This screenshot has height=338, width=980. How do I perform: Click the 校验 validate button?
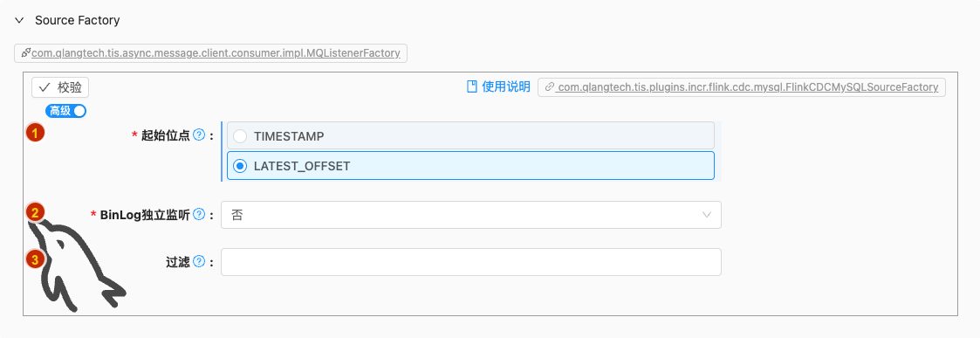click(60, 87)
